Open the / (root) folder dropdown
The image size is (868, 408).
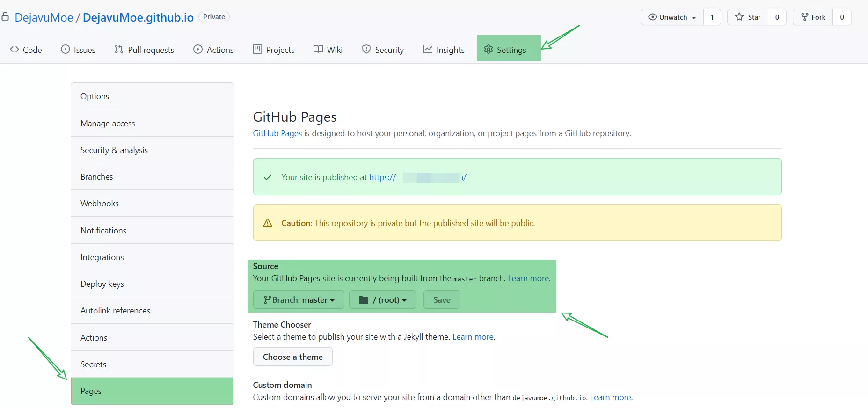click(383, 300)
